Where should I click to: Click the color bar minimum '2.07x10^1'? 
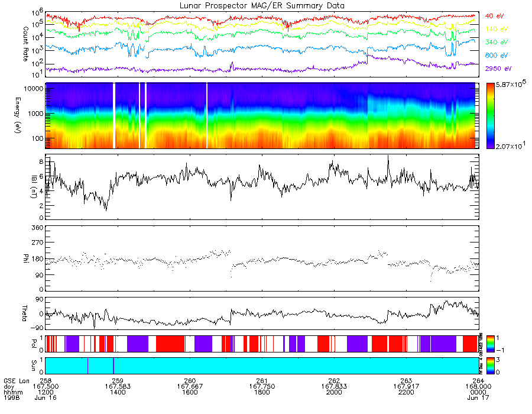coord(511,146)
